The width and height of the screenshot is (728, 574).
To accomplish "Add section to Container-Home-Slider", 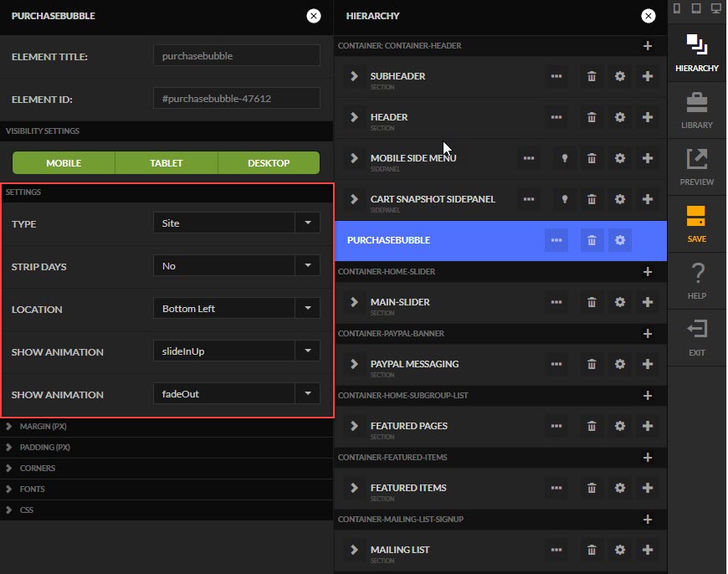I will [647, 272].
